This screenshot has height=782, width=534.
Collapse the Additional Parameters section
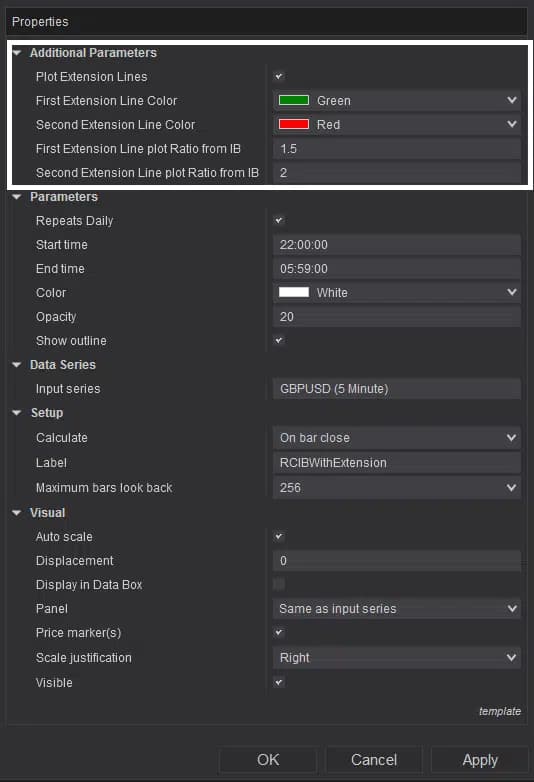(x=17, y=52)
